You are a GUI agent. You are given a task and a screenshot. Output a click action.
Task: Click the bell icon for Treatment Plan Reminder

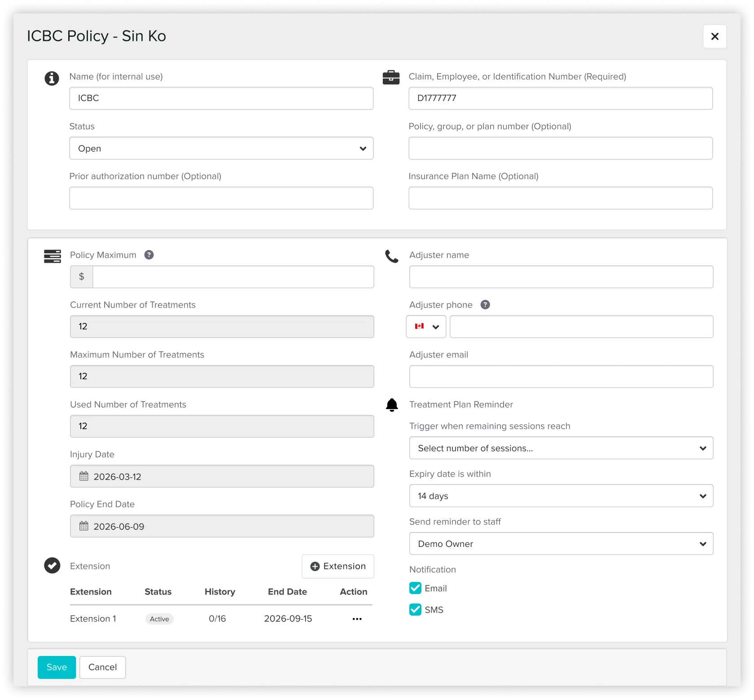point(392,405)
